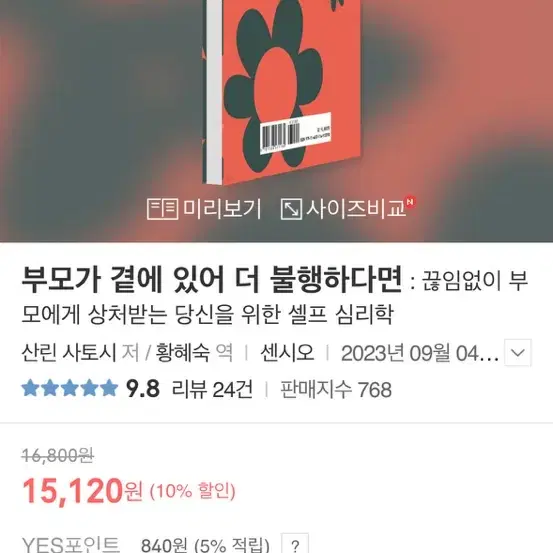
Task: Open translator link 황혜숙
Action: coord(183,353)
